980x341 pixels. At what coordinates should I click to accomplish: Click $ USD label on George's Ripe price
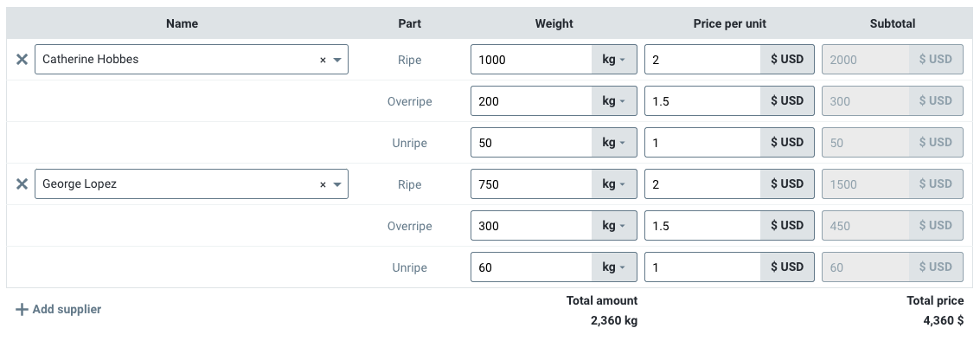coord(787,184)
